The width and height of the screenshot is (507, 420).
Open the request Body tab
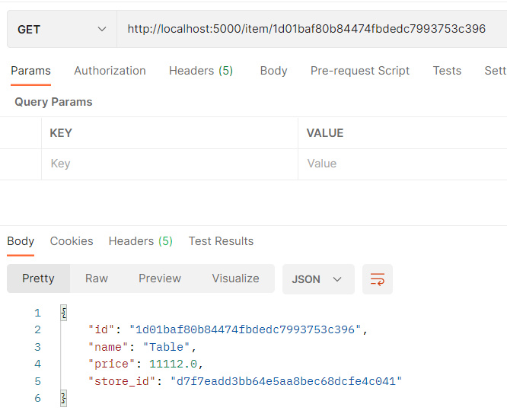273,71
